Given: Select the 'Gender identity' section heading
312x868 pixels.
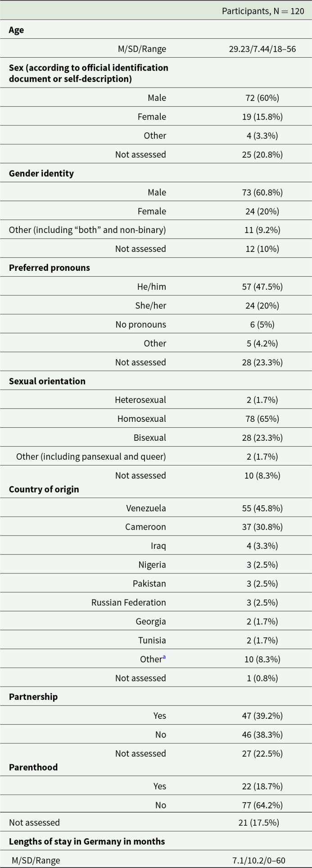Looking at the screenshot, I should [x=41, y=174].
